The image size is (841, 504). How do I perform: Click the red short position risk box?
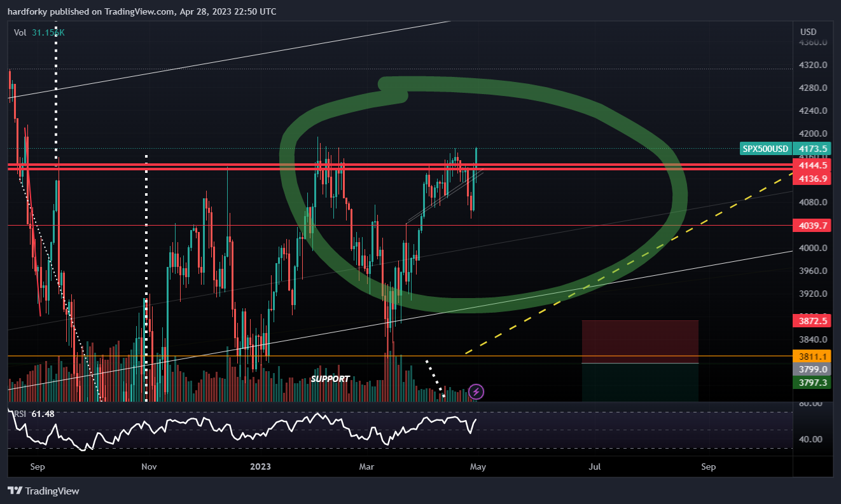[640, 341]
